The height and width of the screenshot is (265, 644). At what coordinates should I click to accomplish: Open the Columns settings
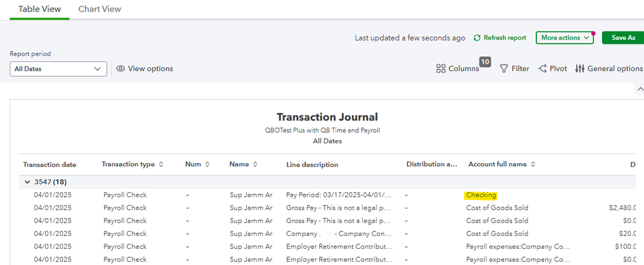[x=458, y=68]
